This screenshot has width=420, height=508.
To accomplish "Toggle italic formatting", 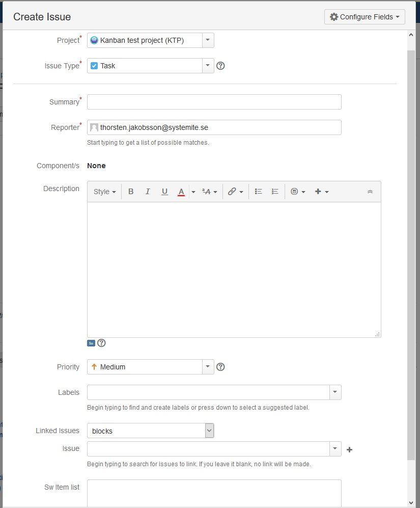I will (x=148, y=192).
